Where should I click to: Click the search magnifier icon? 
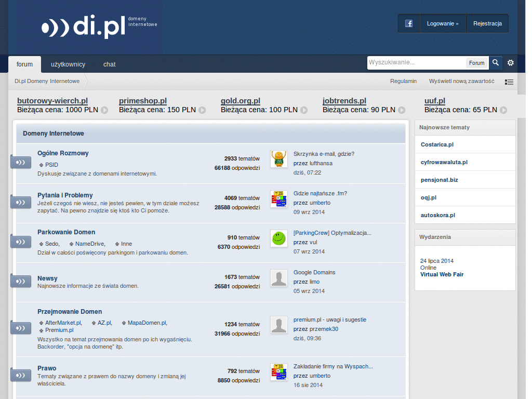point(495,62)
